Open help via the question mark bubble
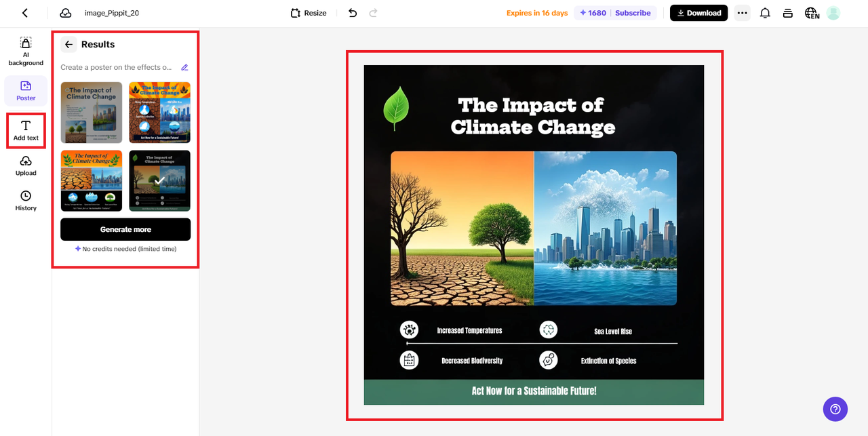 click(835, 409)
